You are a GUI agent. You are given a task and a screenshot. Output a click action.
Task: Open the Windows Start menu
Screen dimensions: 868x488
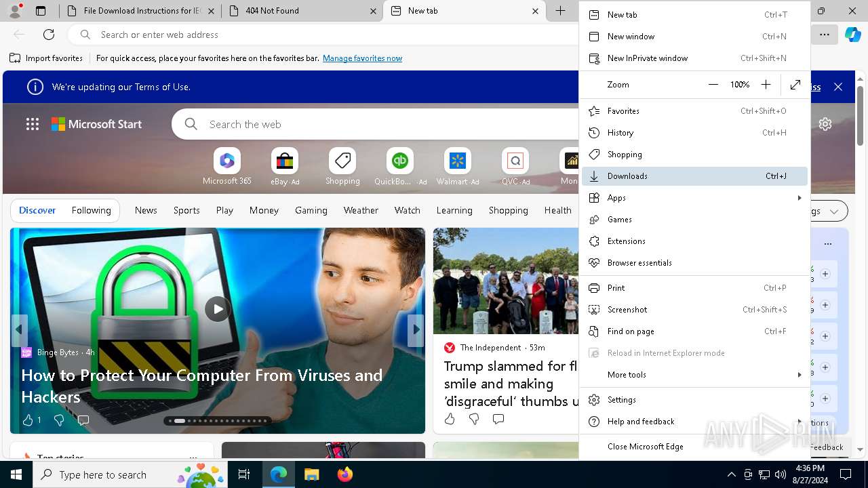pos(16,474)
